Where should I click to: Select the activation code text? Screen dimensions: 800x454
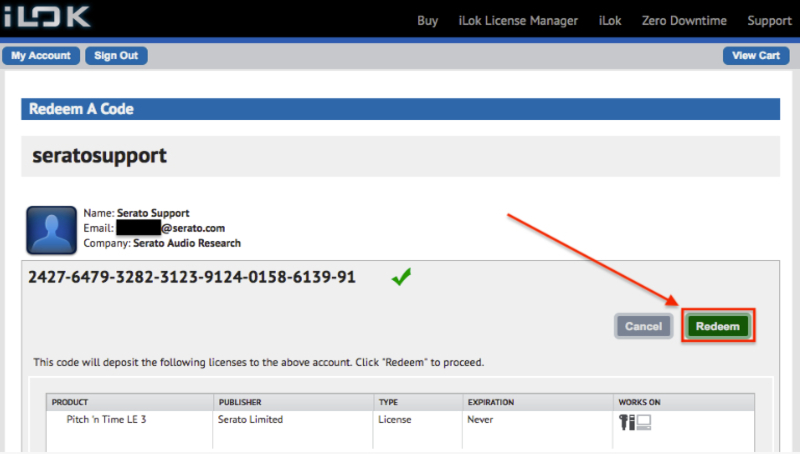point(192,277)
